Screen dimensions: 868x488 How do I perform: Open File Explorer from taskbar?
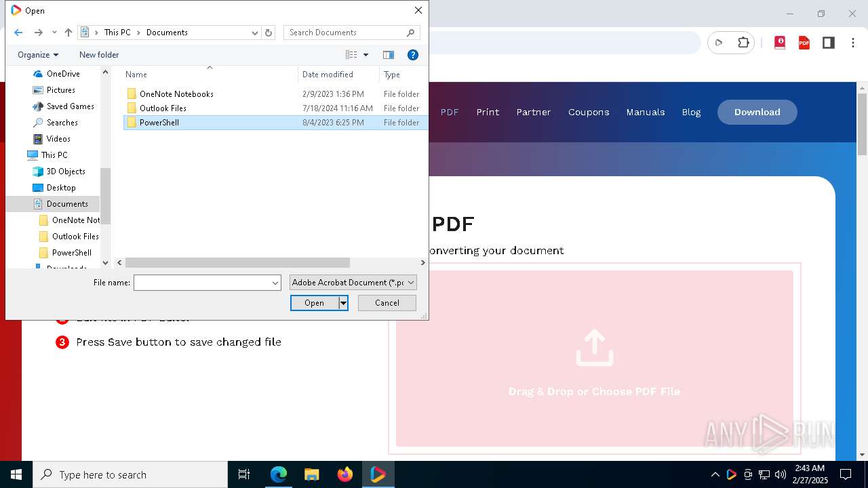311,474
